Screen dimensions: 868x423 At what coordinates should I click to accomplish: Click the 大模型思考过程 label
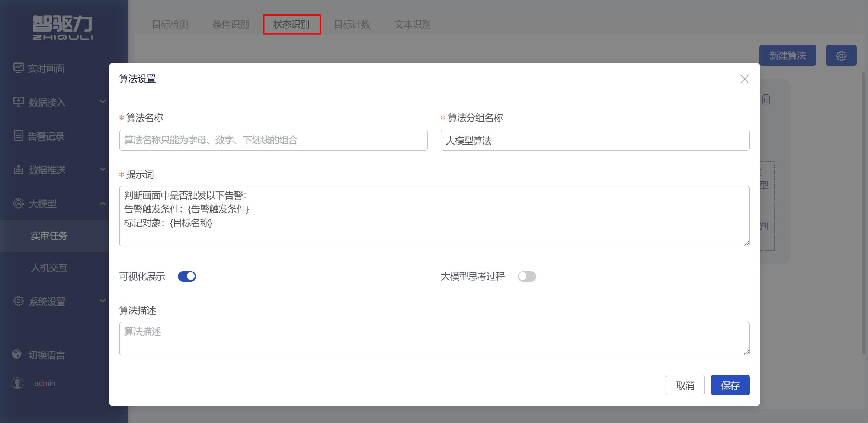click(x=473, y=277)
